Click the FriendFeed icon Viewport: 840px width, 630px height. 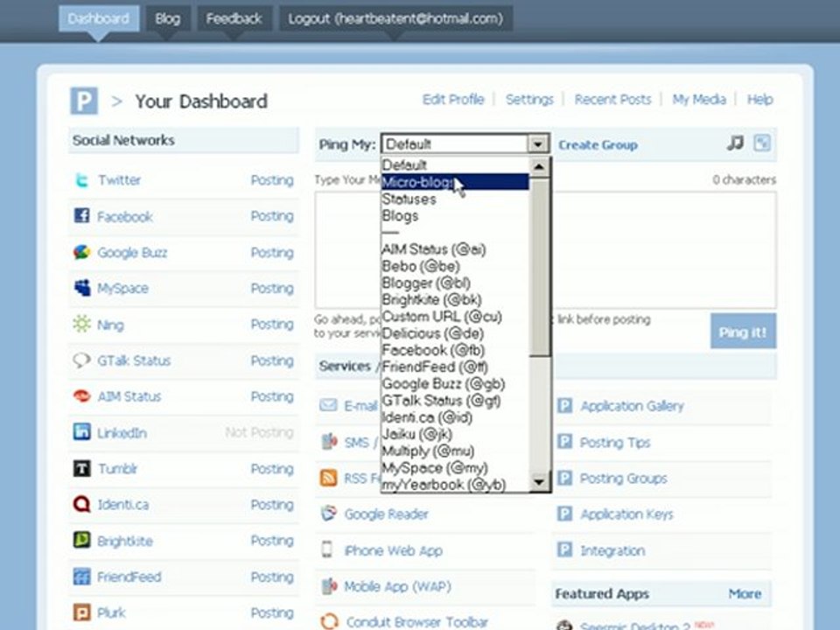coord(81,577)
